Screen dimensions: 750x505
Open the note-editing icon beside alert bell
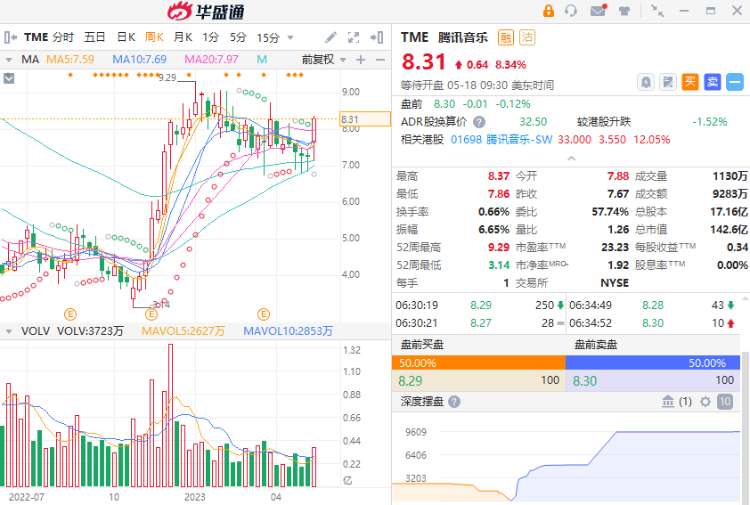point(668,82)
